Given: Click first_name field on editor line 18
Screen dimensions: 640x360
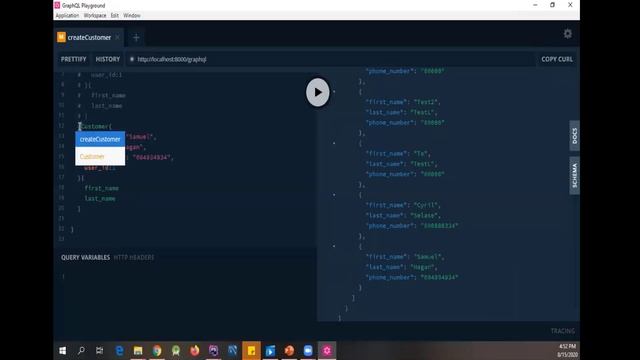Looking at the screenshot, I should [x=102, y=188].
